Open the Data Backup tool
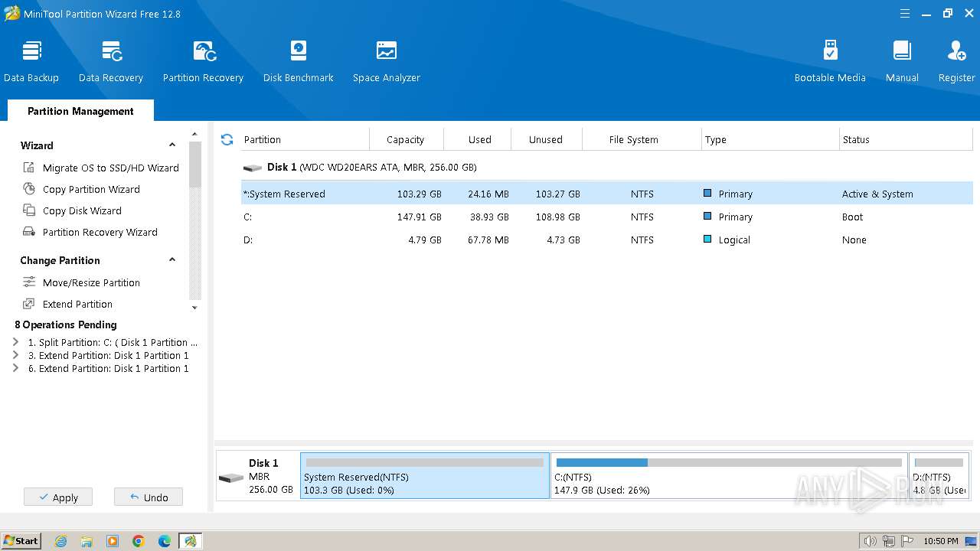Viewport: 980px width, 551px height. [31, 61]
